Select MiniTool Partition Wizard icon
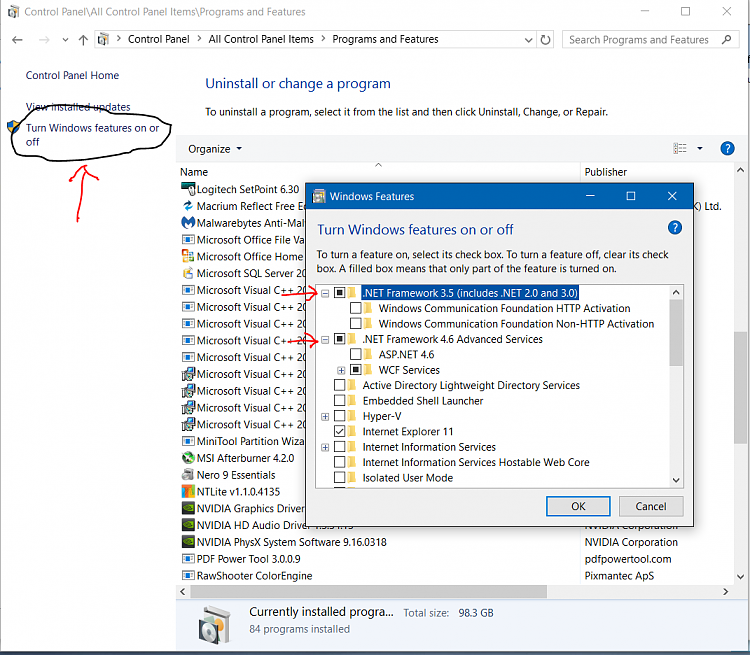 click(188, 441)
